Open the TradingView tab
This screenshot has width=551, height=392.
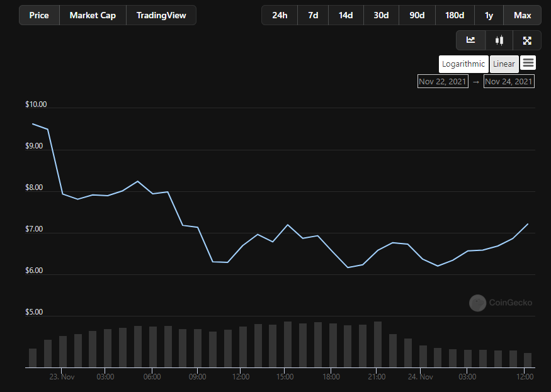coord(161,15)
